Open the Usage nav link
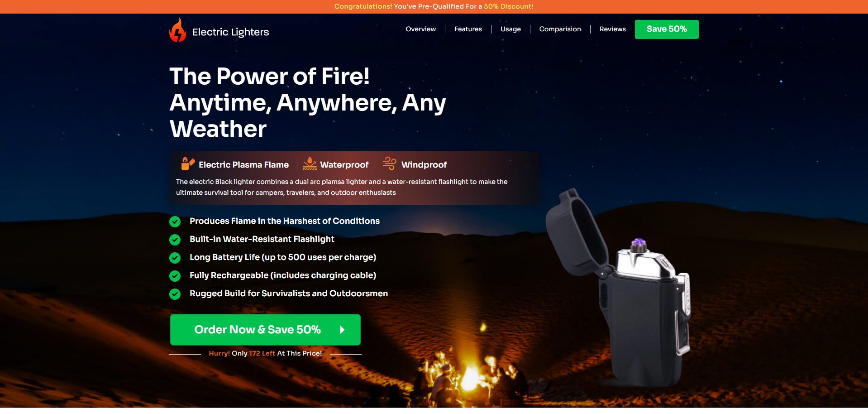Image resolution: width=868 pixels, height=414 pixels. pos(510,29)
